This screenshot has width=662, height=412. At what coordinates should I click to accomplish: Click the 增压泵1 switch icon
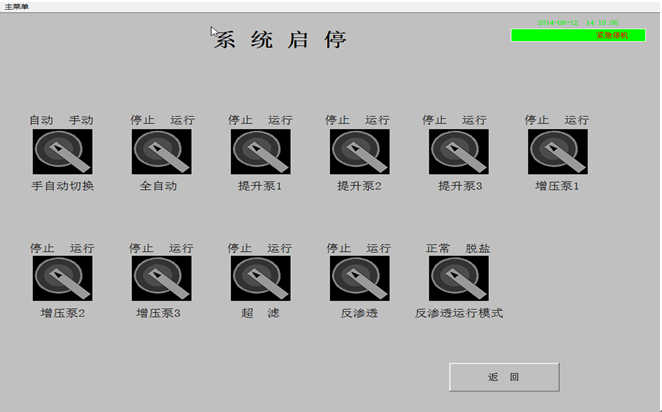[558, 152]
